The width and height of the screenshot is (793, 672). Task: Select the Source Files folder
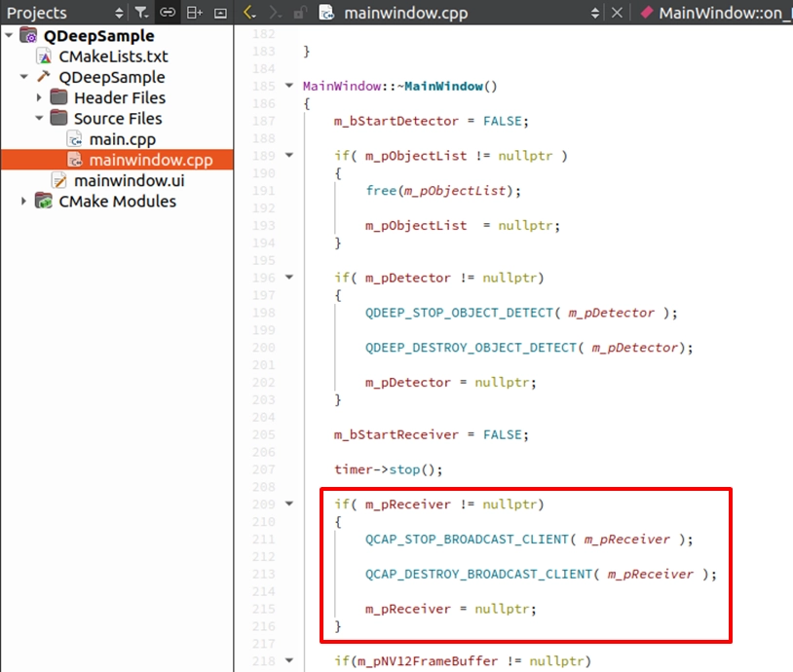coord(118,118)
